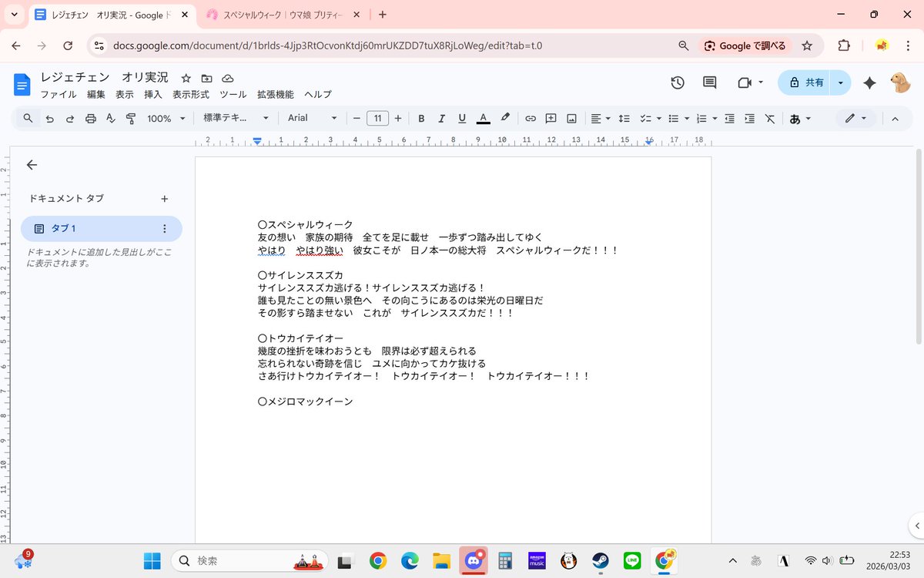Bookmark this page with star icon
Viewport: 924px width, 578px height.
pyautogui.click(x=807, y=45)
